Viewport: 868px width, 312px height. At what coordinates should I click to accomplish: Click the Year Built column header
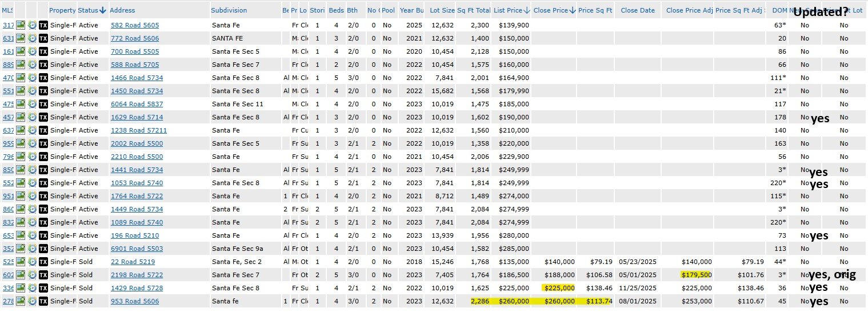click(x=411, y=10)
